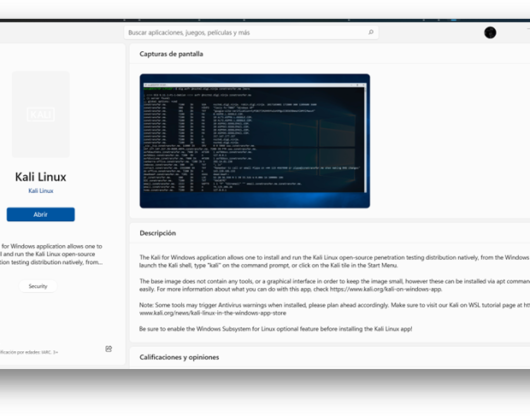Click the search magnifier icon

click(371, 32)
